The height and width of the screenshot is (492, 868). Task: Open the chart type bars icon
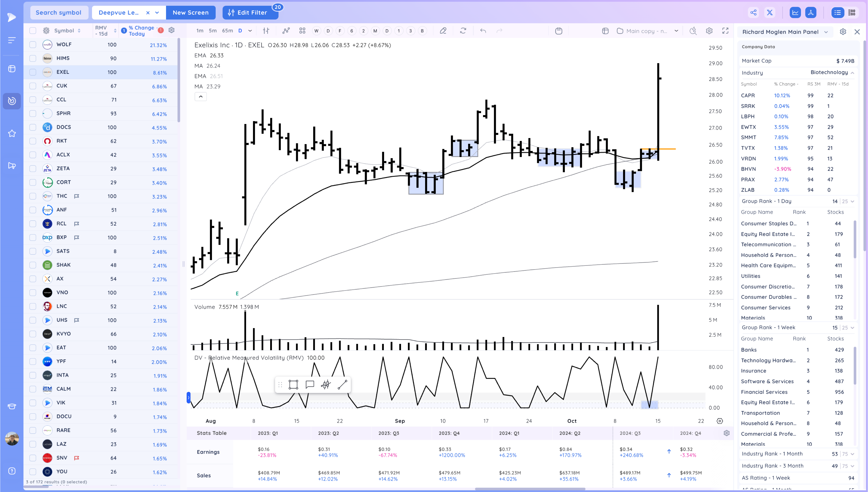266,31
